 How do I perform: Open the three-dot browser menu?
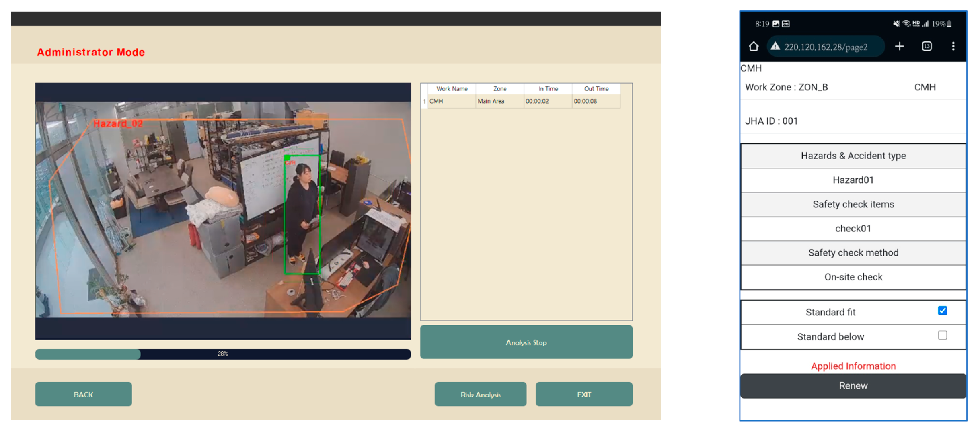point(953,47)
